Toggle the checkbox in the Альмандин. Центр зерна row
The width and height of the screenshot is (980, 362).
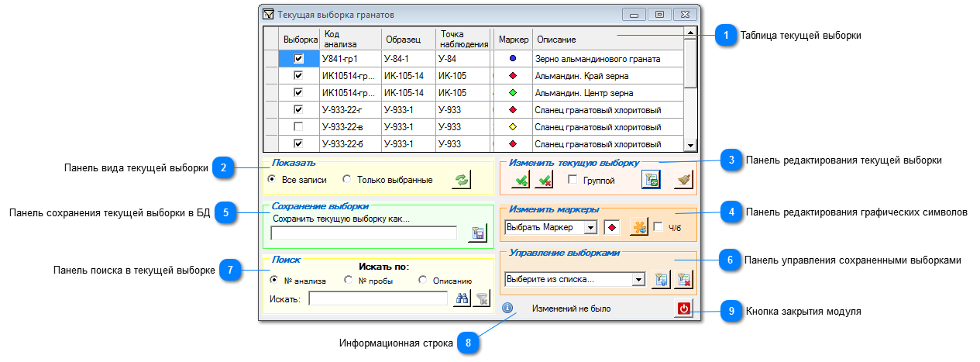coord(298,93)
